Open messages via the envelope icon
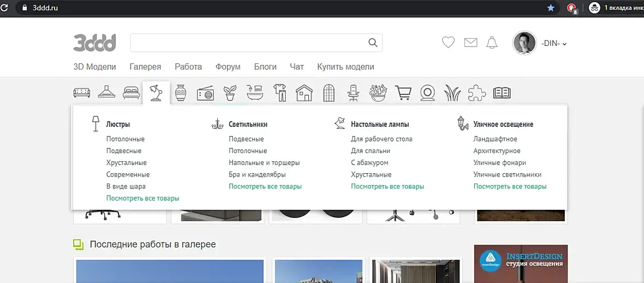The image size is (644, 283). (470, 43)
